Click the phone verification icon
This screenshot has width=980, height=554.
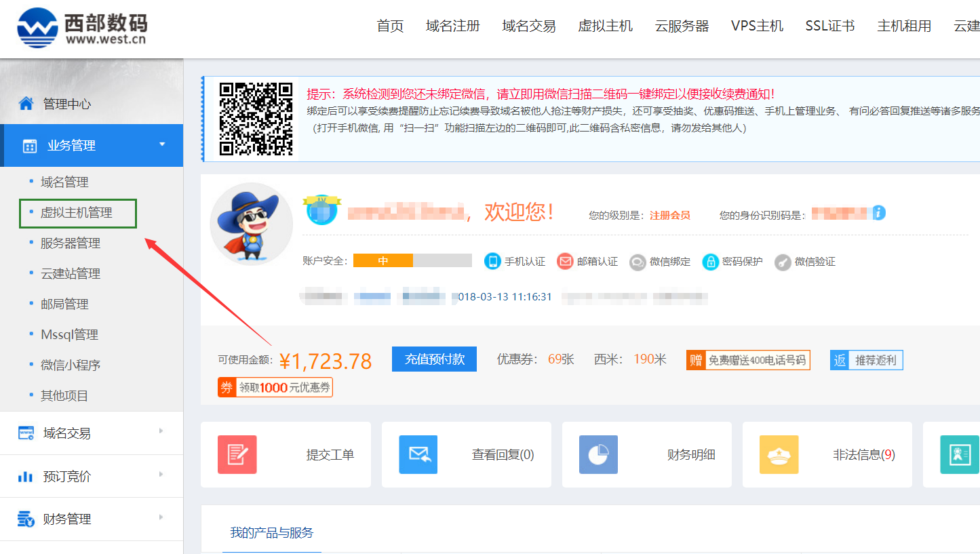pos(492,261)
